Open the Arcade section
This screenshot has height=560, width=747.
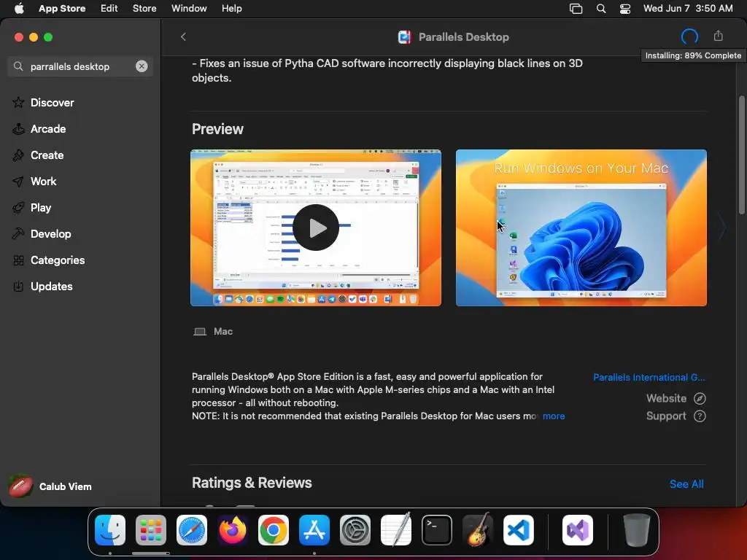pos(48,128)
